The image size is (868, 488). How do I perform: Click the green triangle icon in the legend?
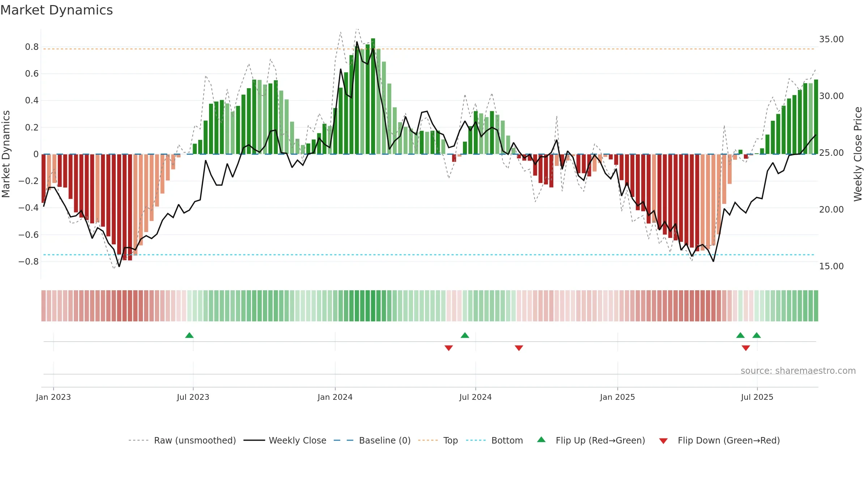pyautogui.click(x=541, y=440)
